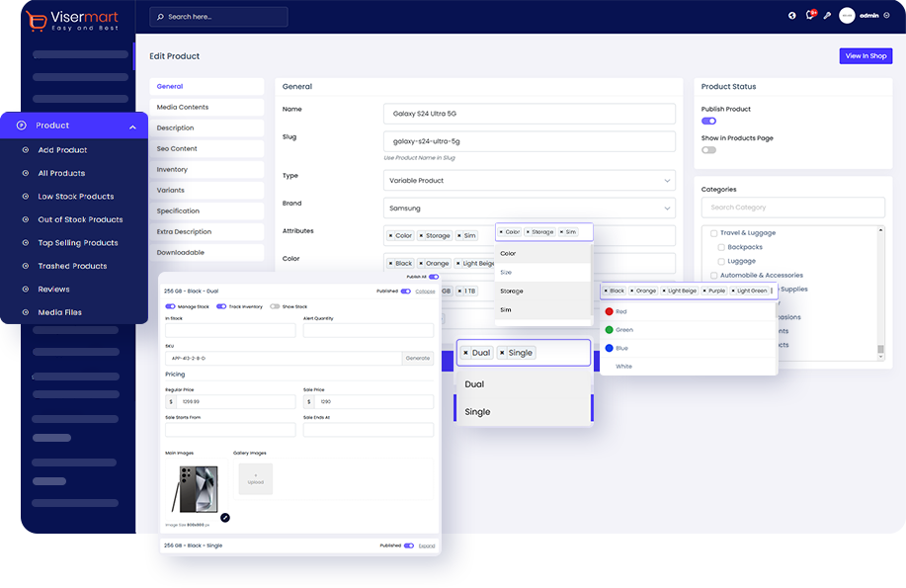The width and height of the screenshot is (906, 588).
Task: Choose Storage in the attributes dropdown list
Action: coord(542,292)
